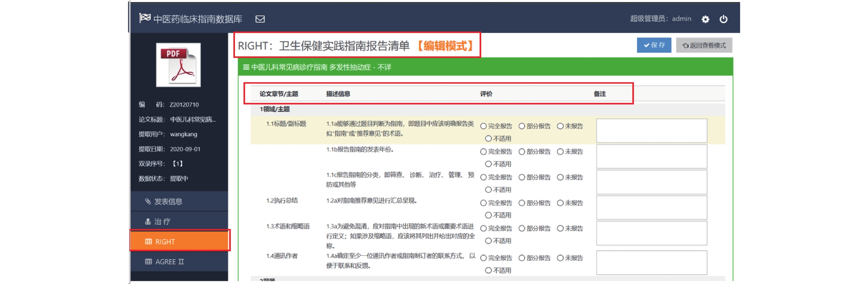The width and height of the screenshot is (868, 284).
Task: Select 完全报告 for item 1.3a
Action: (483, 228)
